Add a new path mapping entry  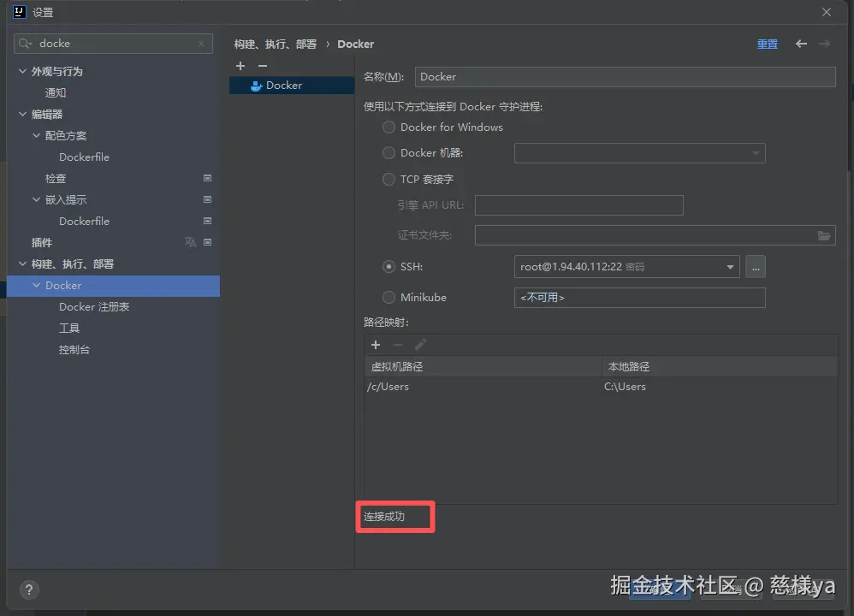pyautogui.click(x=376, y=345)
